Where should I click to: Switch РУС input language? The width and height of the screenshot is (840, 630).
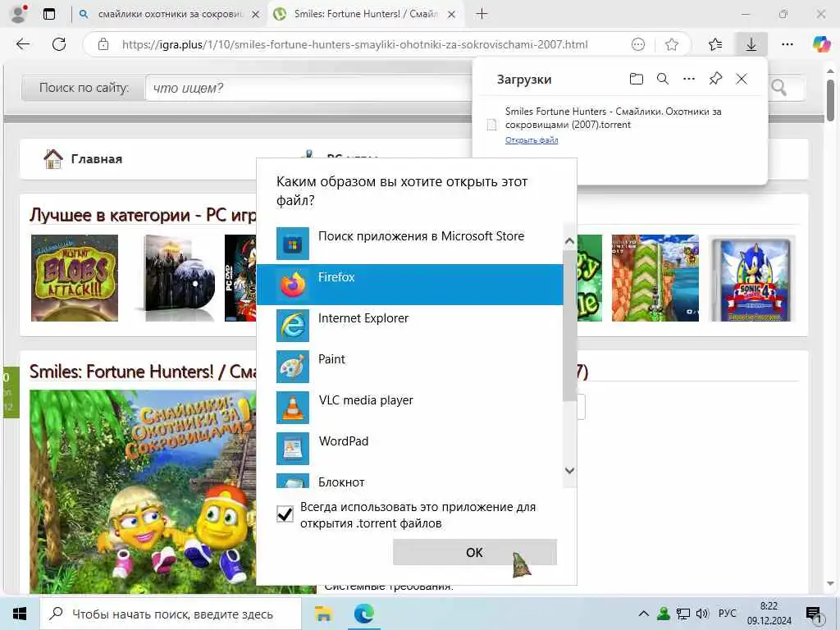(727, 614)
